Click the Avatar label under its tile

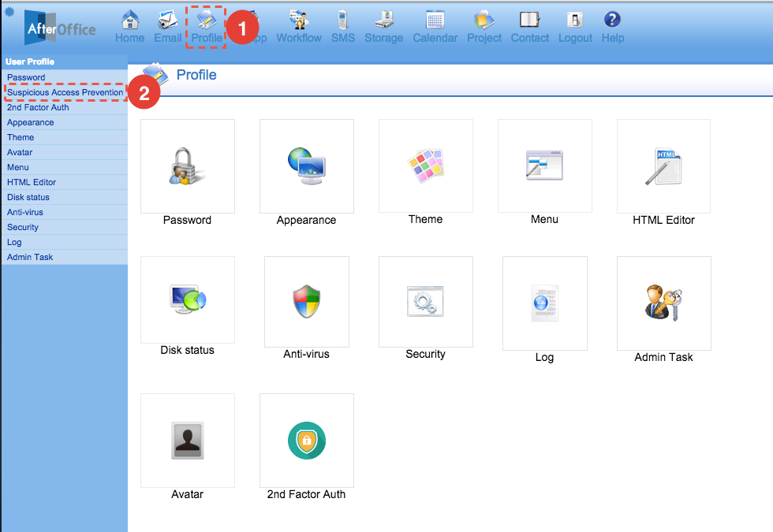[188, 494]
